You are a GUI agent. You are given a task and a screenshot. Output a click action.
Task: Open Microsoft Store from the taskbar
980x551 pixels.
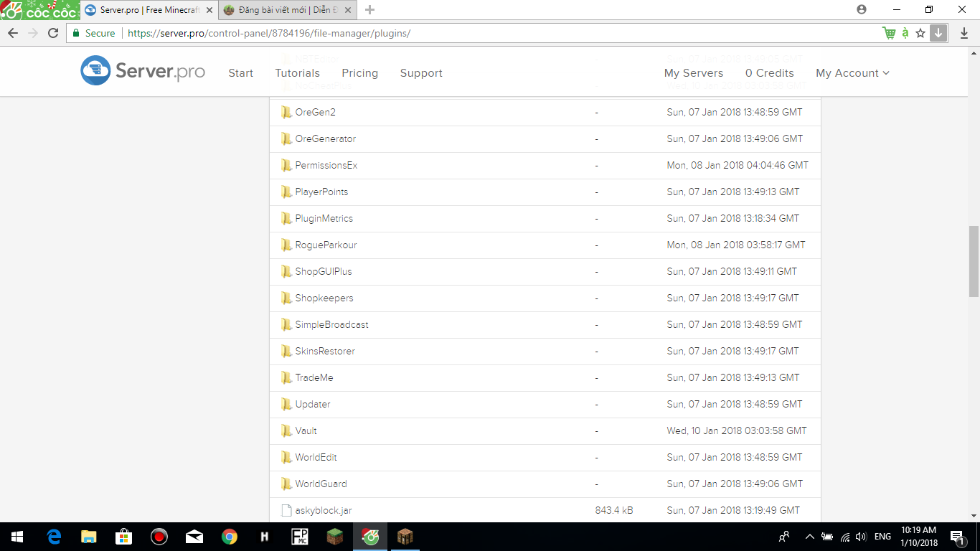(x=124, y=537)
